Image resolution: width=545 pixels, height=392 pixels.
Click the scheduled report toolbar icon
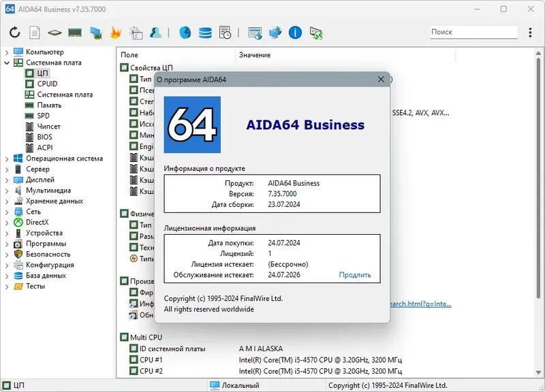click(224, 32)
